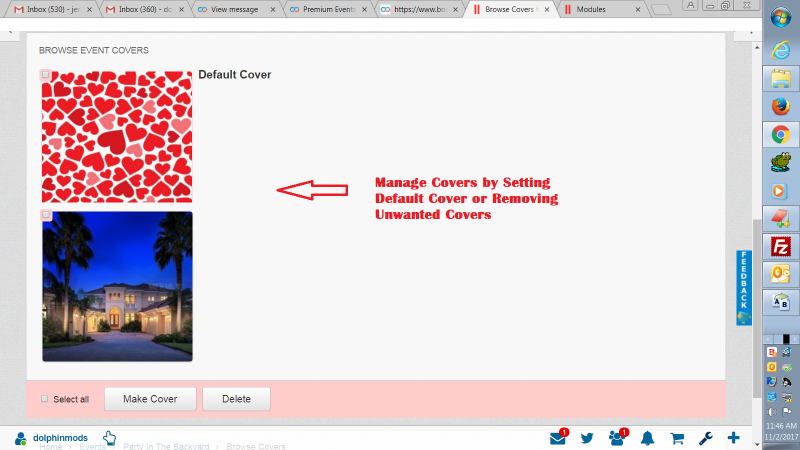Open the shopping cart icon

[x=677, y=438]
